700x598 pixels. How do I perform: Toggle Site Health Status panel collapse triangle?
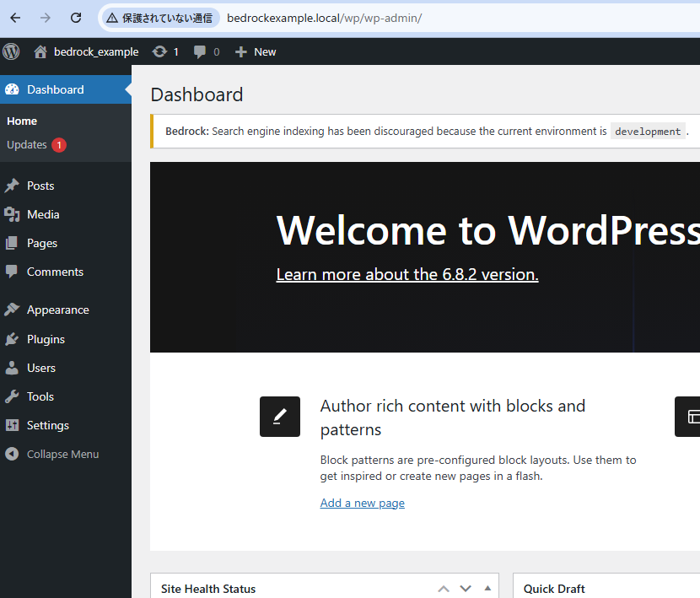(487, 588)
